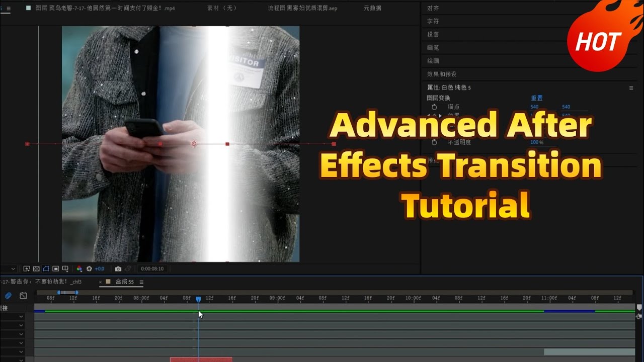This screenshot has height=362, width=644.
Task: Expand the 效果和预设 effects panel
Action: (x=442, y=74)
